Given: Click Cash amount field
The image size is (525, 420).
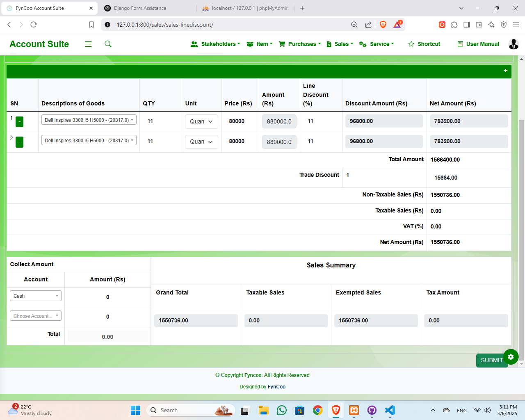Looking at the screenshot, I should (107, 297).
